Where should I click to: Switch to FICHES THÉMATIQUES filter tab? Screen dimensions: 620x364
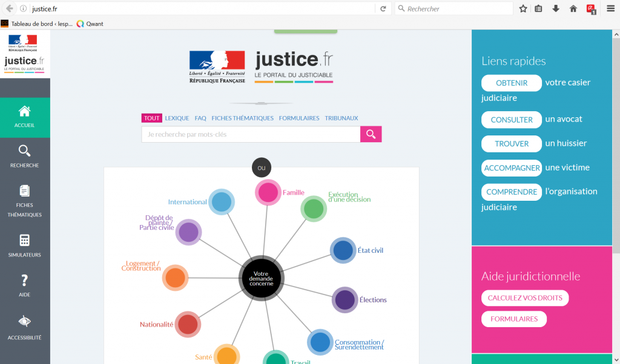coord(242,118)
